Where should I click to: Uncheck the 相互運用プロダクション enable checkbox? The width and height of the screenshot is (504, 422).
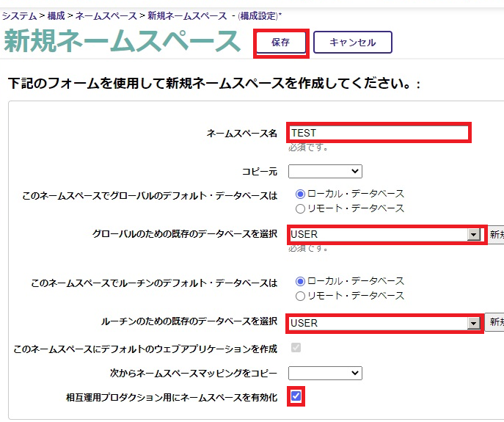click(x=296, y=397)
